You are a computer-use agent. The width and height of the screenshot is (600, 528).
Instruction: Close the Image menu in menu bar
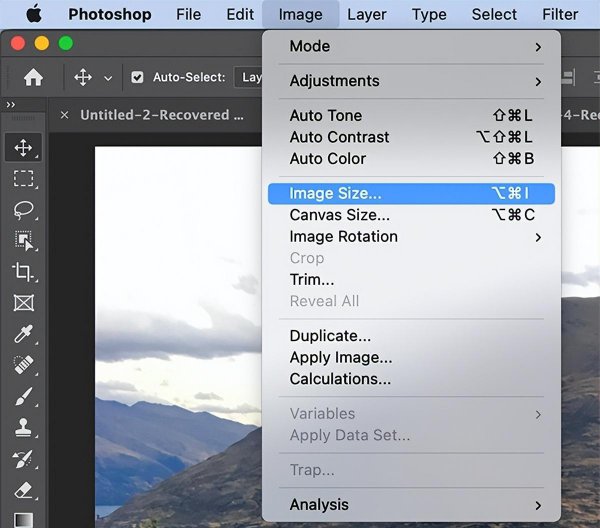[300, 15]
